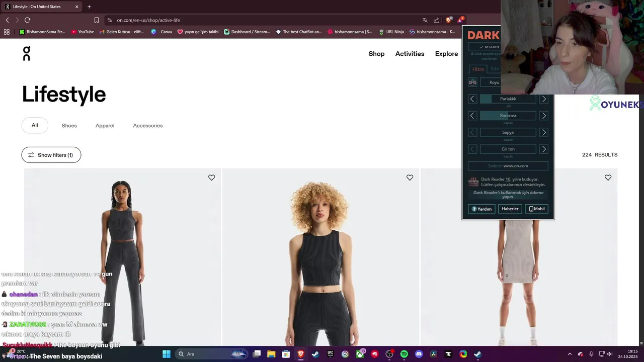644x362 pixels.
Task: Toggle Sadece www.on.com option
Action: click(508, 166)
